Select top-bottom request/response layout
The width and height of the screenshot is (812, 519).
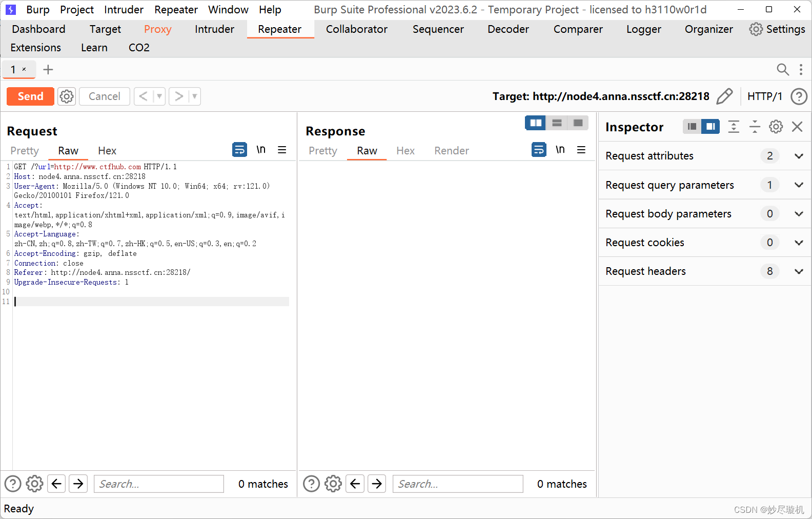(x=557, y=123)
